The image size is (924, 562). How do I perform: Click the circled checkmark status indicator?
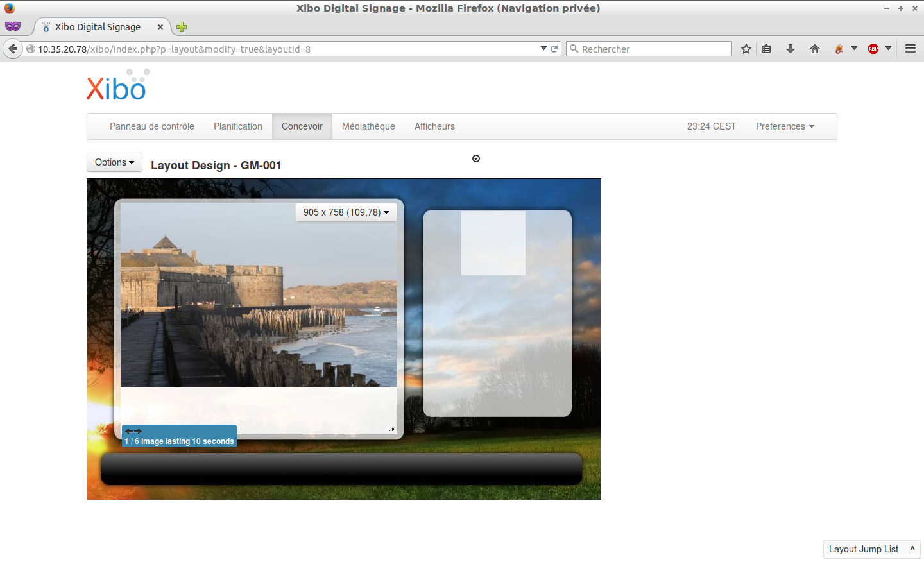click(x=476, y=158)
